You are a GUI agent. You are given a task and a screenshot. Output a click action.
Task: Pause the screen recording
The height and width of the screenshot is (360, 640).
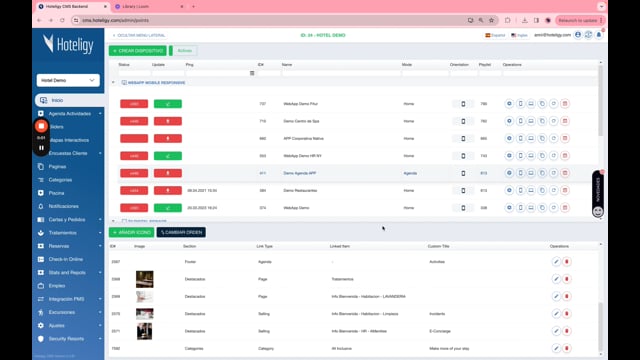(41, 148)
